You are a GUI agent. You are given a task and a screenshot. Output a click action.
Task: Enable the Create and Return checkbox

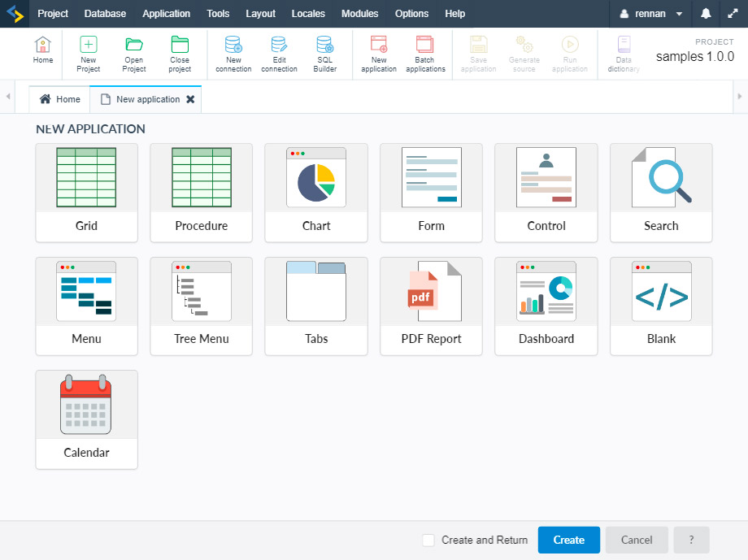click(428, 540)
